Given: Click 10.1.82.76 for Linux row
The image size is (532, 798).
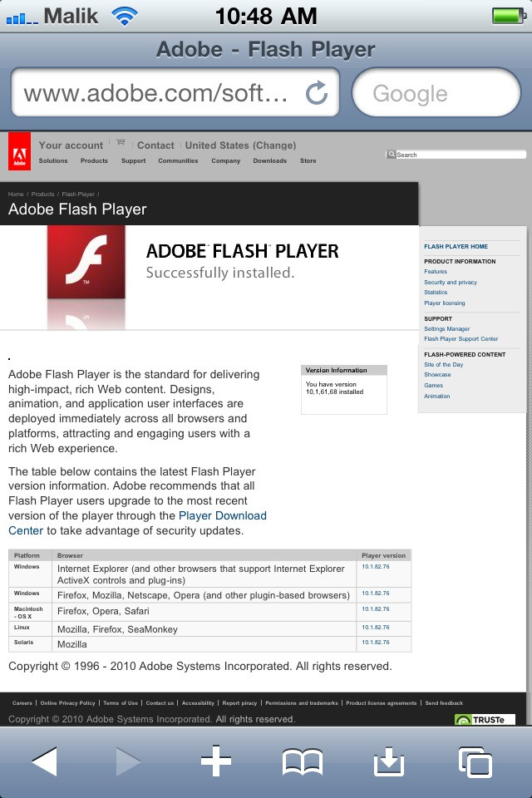Looking at the screenshot, I should [376, 628].
